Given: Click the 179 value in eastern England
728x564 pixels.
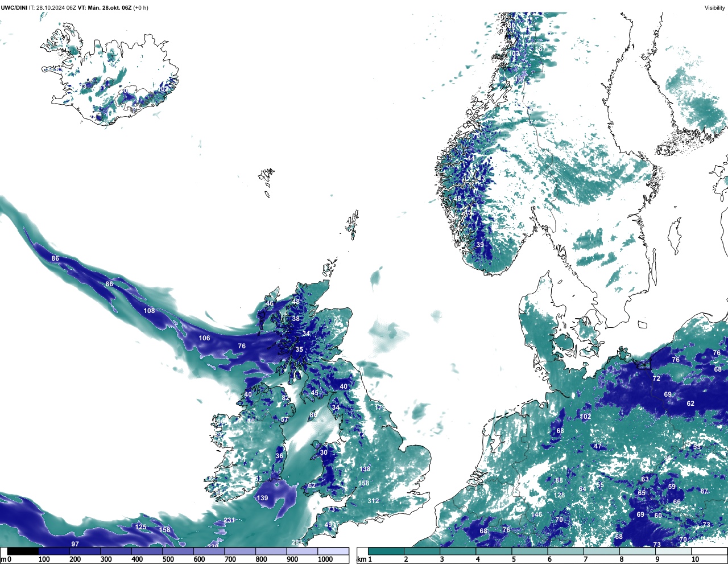Looking at the screenshot, I should pyautogui.click(x=379, y=407).
